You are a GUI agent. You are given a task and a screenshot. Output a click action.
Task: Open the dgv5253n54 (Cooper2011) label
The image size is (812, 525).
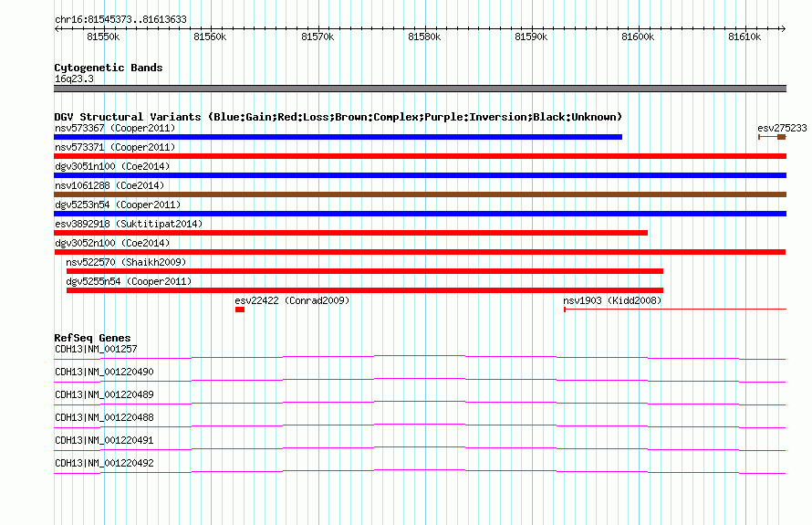pyautogui.click(x=118, y=205)
